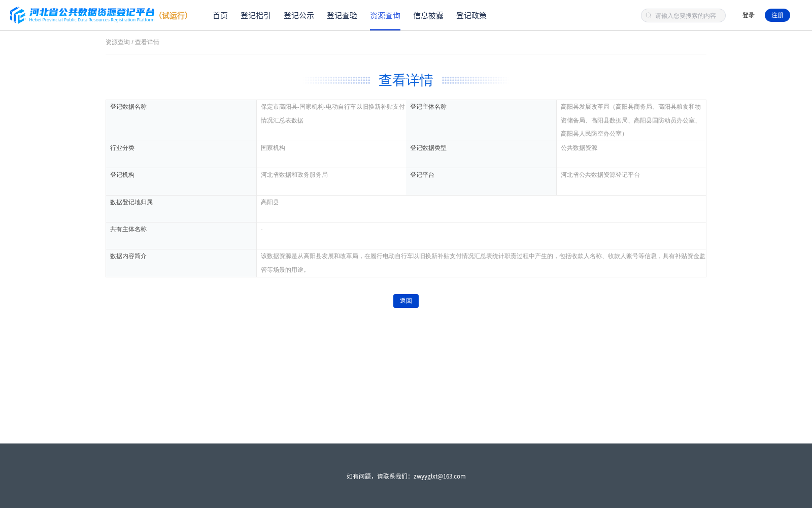The height and width of the screenshot is (508, 812).
Task: Click the 数据内容简介 label
Action: click(x=128, y=256)
